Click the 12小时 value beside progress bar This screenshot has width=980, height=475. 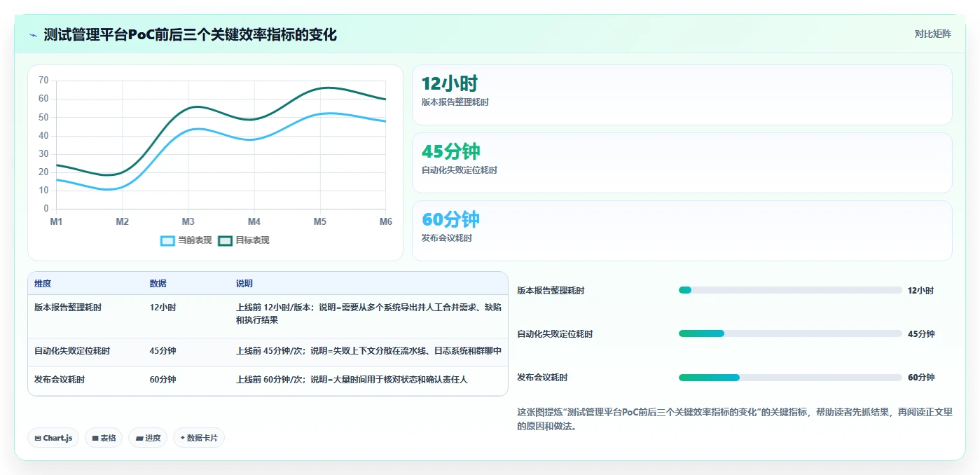click(x=920, y=291)
